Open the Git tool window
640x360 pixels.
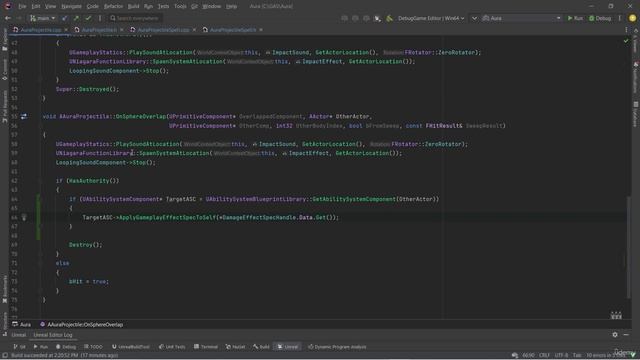tap(19, 347)
